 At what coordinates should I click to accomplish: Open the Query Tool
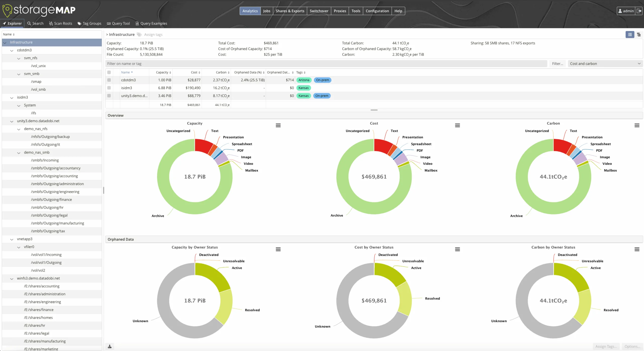[118, 23]
